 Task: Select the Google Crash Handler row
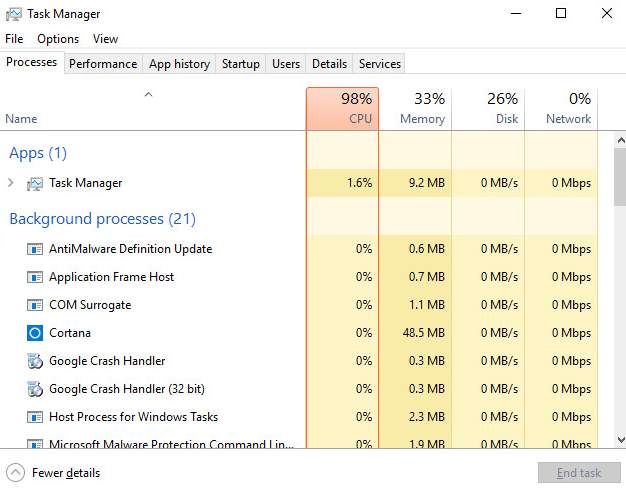[299, 361]
